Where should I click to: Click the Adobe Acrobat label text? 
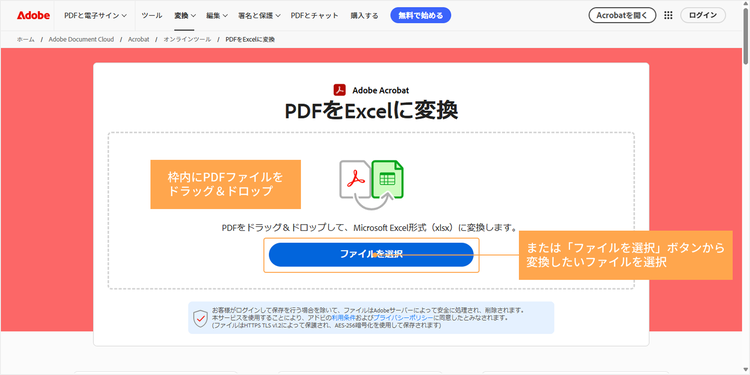381,90
